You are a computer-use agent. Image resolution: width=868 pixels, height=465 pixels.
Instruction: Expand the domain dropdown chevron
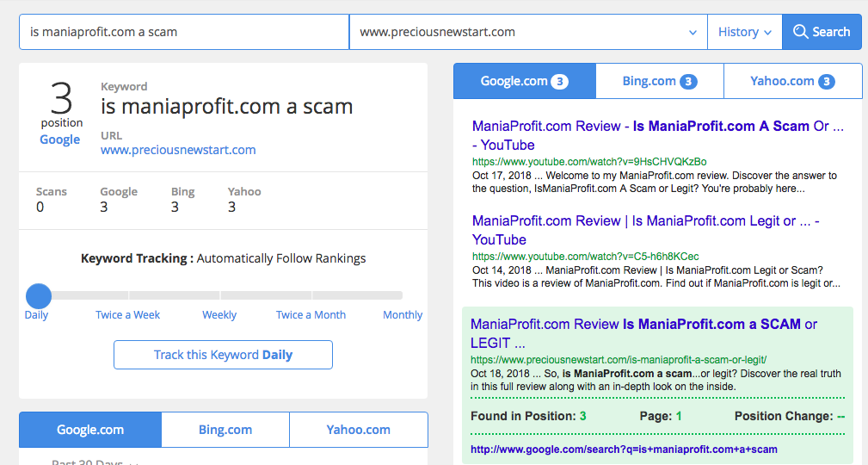coord(693,33)
